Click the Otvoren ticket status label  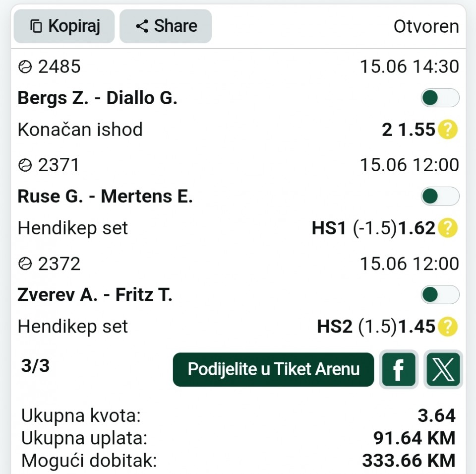426,26
